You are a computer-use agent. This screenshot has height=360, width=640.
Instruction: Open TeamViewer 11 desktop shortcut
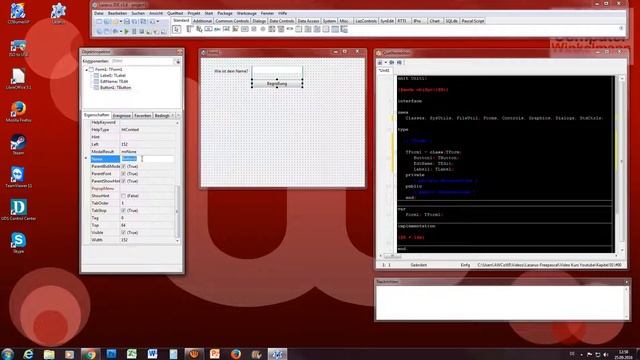tap(18, 177)
